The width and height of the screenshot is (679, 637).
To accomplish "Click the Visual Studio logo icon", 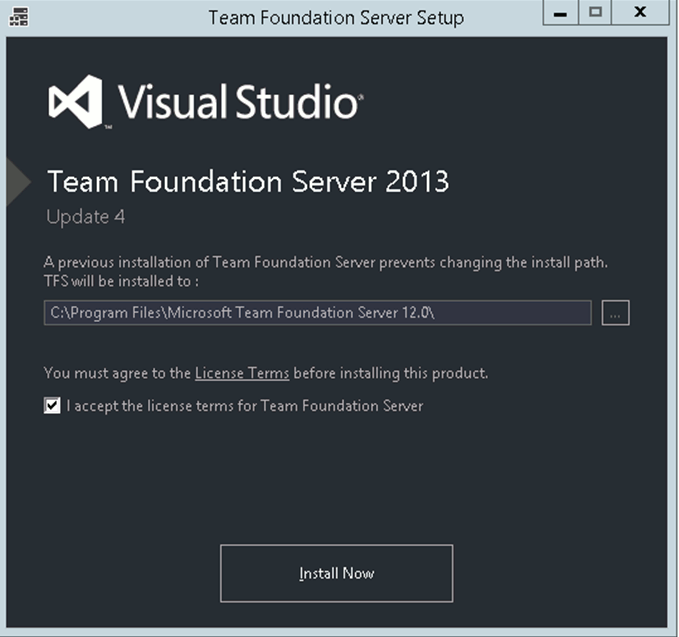I will point(77,102).
